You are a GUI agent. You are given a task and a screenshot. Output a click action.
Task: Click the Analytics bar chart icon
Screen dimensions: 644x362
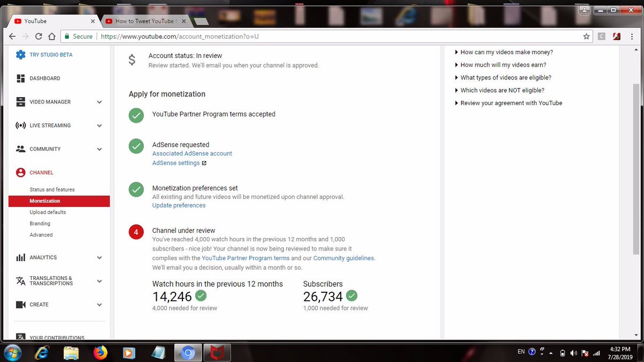click(20, 257)
